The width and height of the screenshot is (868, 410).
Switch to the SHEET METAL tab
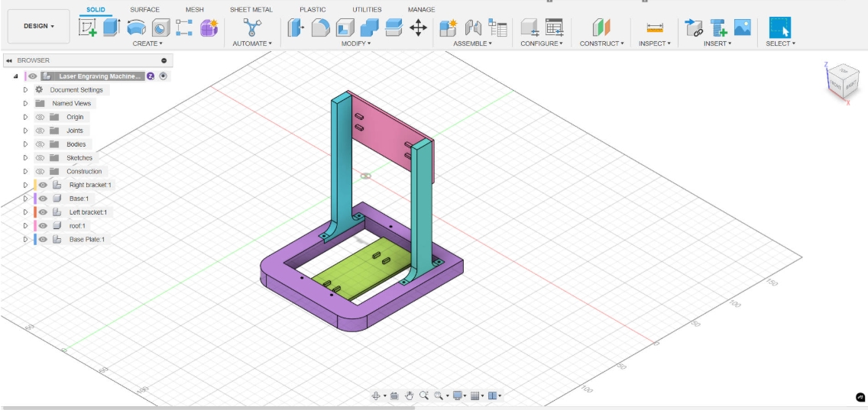click(251, 9)
